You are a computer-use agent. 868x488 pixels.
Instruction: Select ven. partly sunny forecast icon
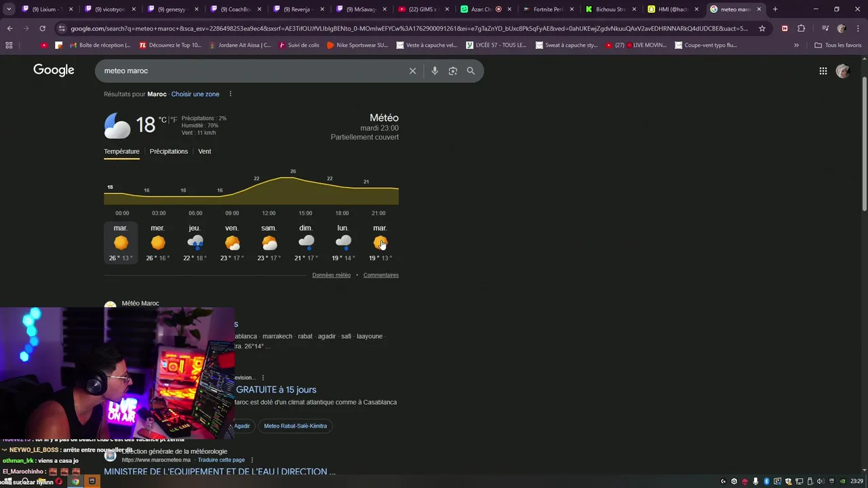232,243
